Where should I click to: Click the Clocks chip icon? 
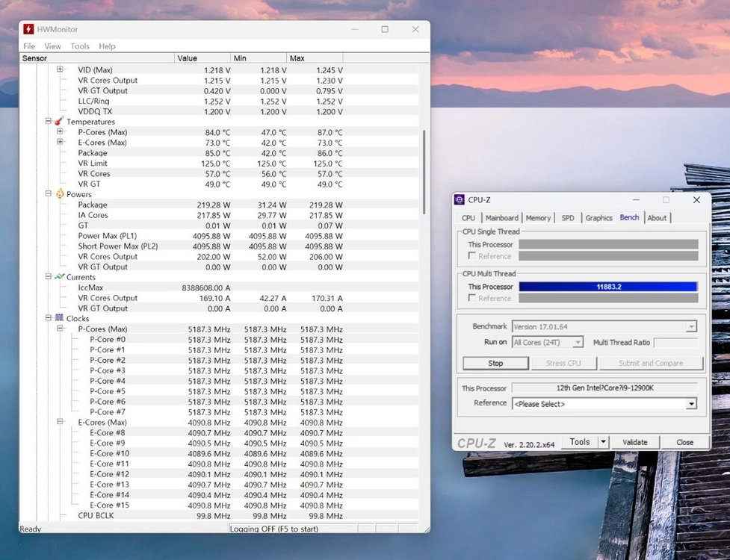click(60, 318)
